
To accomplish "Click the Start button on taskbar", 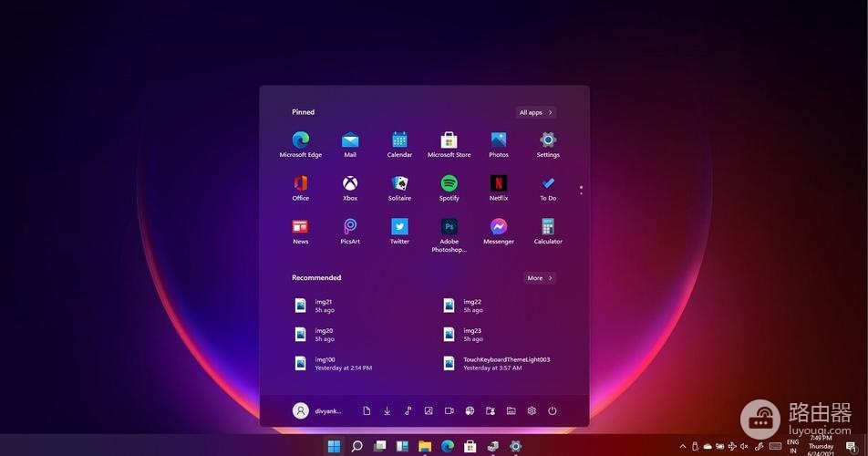I will pyautogui.click(x=334, y=446).
